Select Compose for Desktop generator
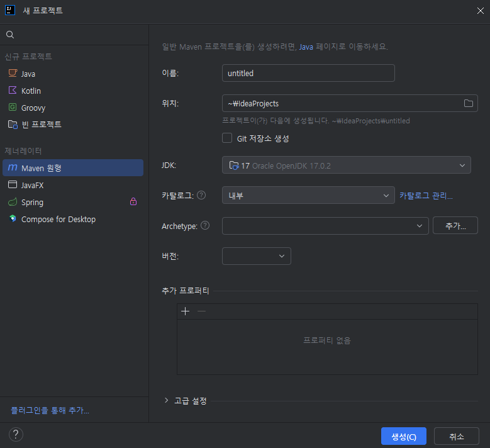Viewport: 490px width, 448px height. pos(73,219)
